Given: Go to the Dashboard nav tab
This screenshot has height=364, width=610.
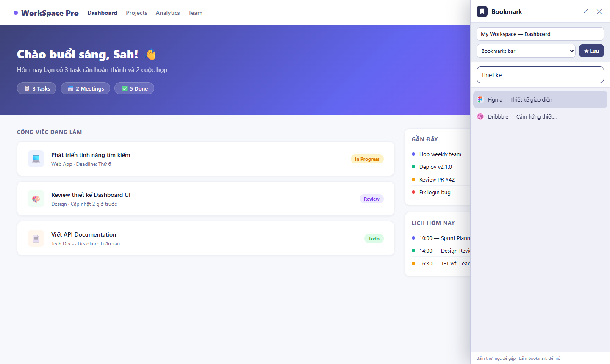Looking at the screenshot, I should 103,13.
